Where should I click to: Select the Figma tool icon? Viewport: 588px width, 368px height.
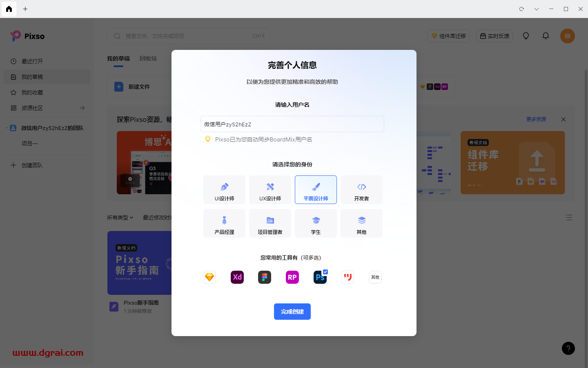pyautogui.click(x=265, y=277)
